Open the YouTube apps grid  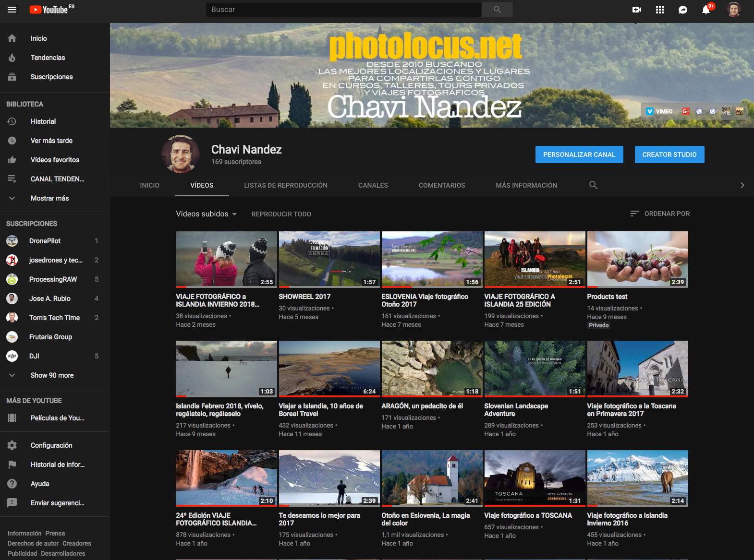pyautogui.click(x=660, y=10)
